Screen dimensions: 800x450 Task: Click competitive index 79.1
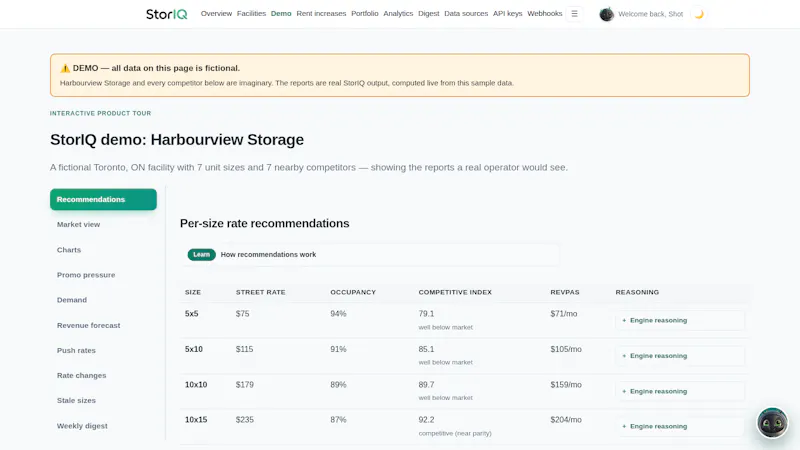click(426, 314)
